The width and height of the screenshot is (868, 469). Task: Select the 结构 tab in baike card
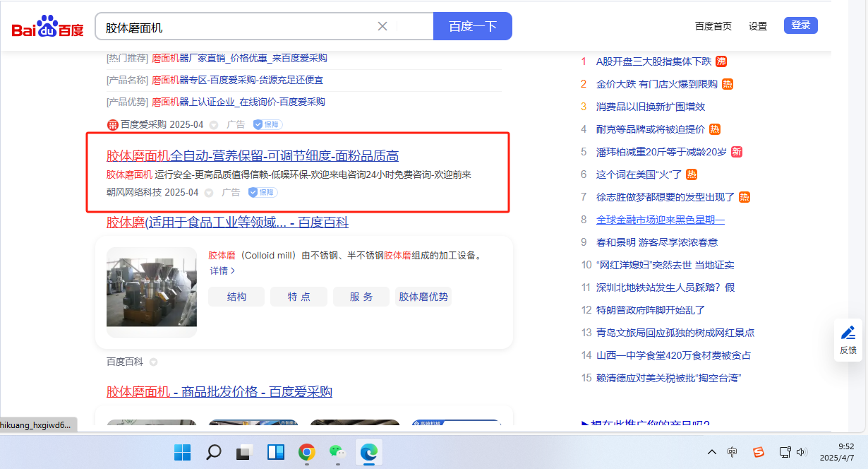pos(236,297)
